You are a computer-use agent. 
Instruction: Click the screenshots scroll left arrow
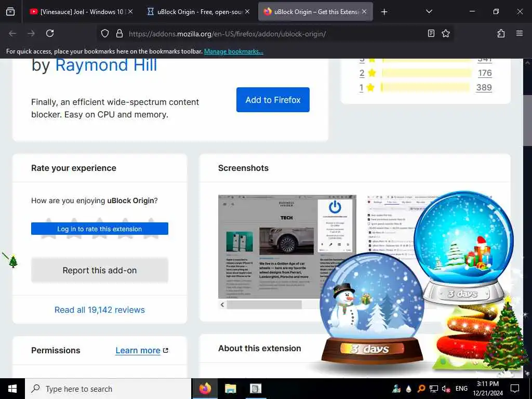point(222,304)
